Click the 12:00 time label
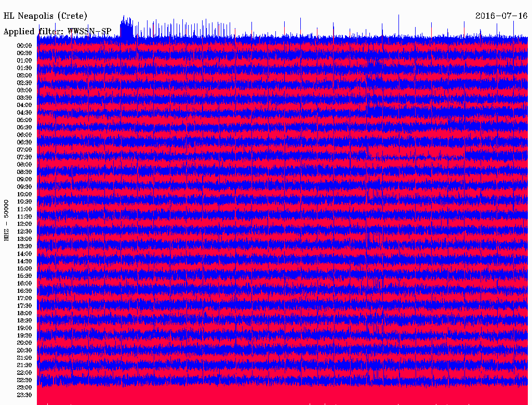The width and height of the screenshot is (532, 405). (24, 224)
